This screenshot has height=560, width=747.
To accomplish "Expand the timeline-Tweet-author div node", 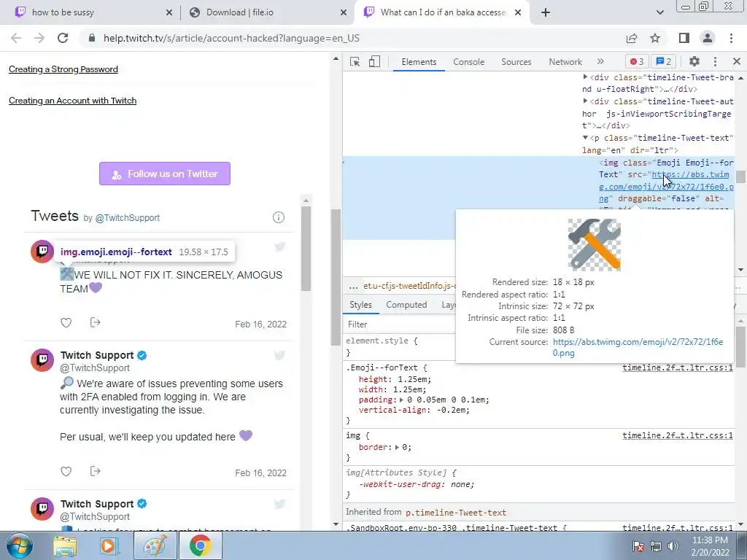I will coord(585,101).
